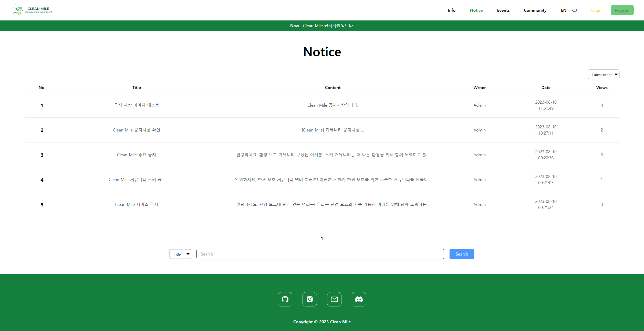Open notice titled 'Clean Mile 중요 공지'

click(x=137, y=155)
